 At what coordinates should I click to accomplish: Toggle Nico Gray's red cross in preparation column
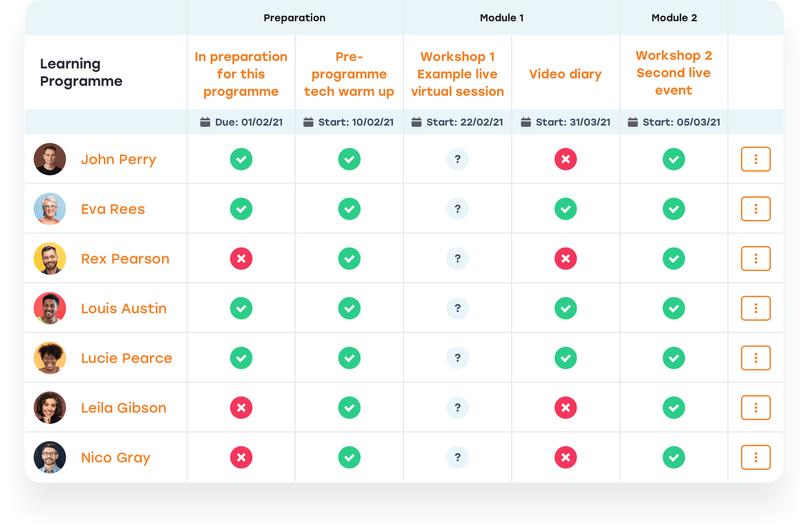[241, 457]
